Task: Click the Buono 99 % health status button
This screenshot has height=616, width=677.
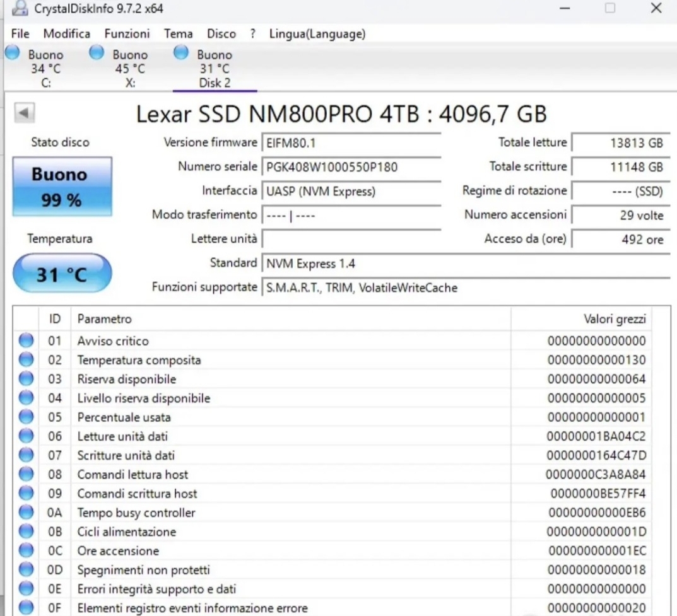Action: click(x=62, y=187)
